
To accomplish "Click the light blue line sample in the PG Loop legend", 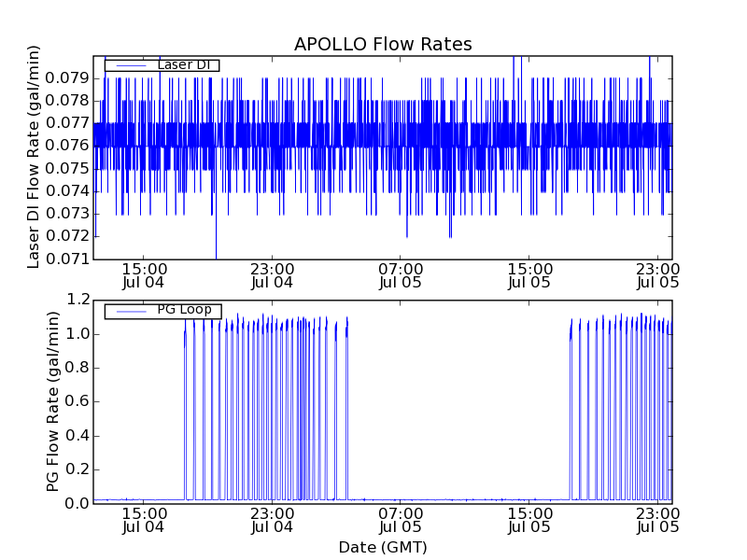I will click(x=131, y=312).
